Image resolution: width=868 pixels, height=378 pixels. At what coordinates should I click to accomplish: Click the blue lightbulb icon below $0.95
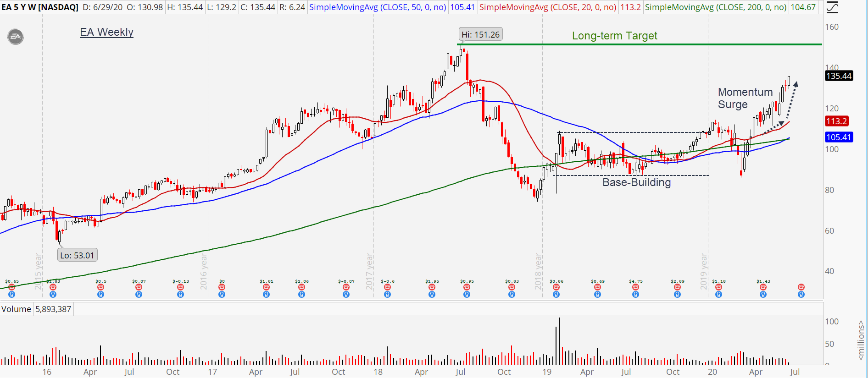click(467, 295)
